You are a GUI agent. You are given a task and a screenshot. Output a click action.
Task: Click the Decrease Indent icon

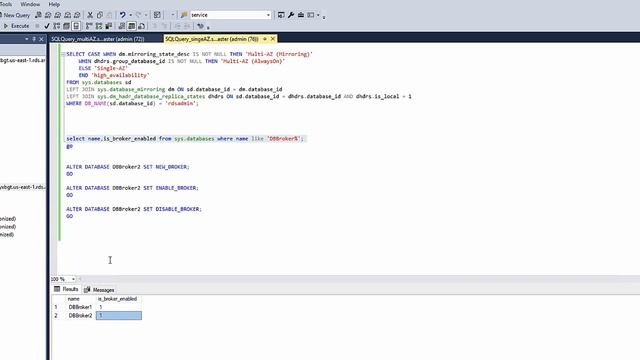178,26
